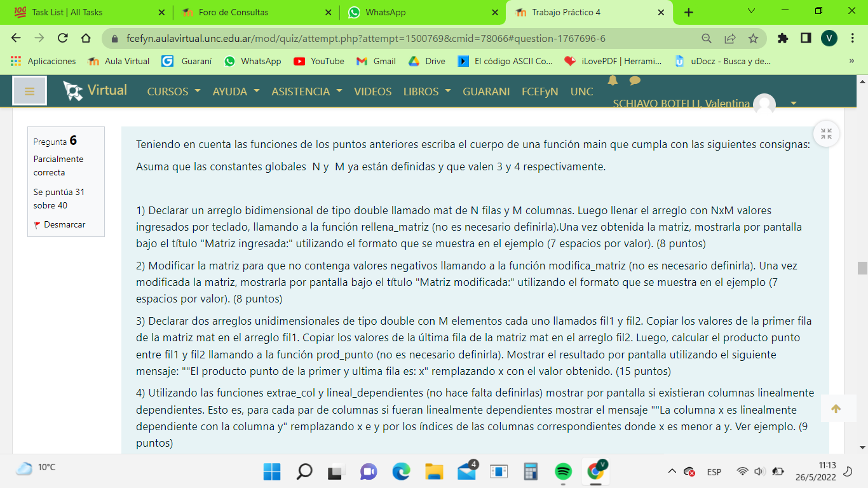Click the Desmarcar flag toggle
Screen dimensions: 868x488
tap(60, 224)
